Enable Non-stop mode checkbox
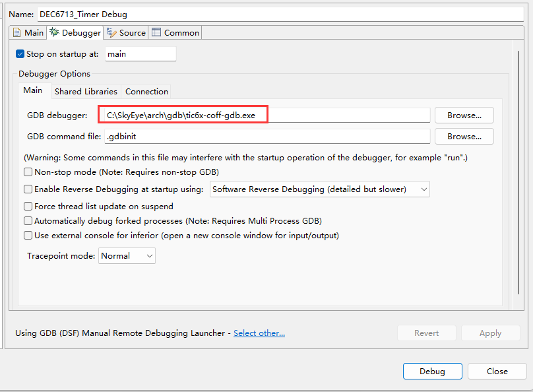Screen dimensions: 533x392 (x=28, y=172)
